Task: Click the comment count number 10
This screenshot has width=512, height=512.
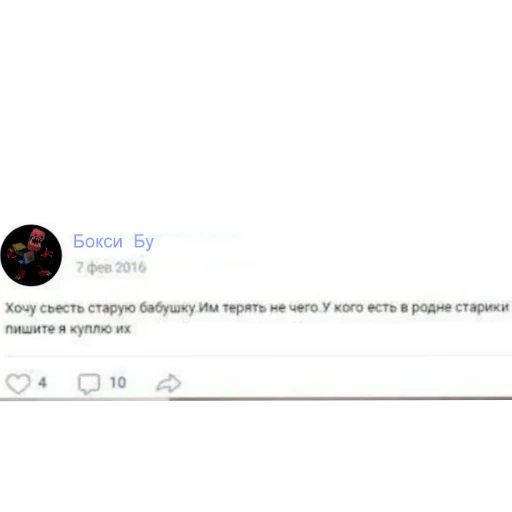Action: 118,382
